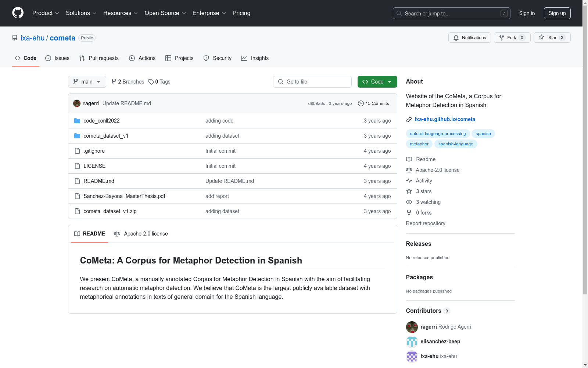Screen dimensions: 588x368
Task: Click the file icon next to LICENSE
Action: pos(77,166)
